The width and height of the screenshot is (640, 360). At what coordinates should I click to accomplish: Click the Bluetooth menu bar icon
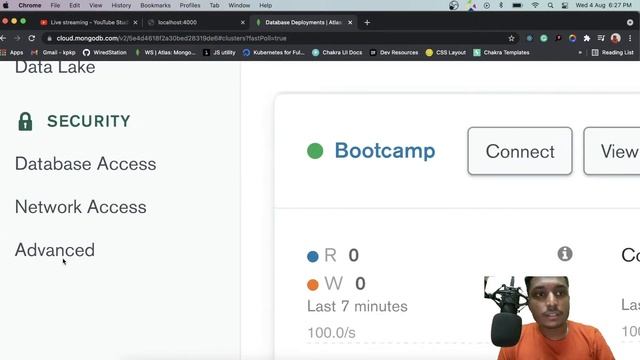pyautogui.click(x=501, y=5)
